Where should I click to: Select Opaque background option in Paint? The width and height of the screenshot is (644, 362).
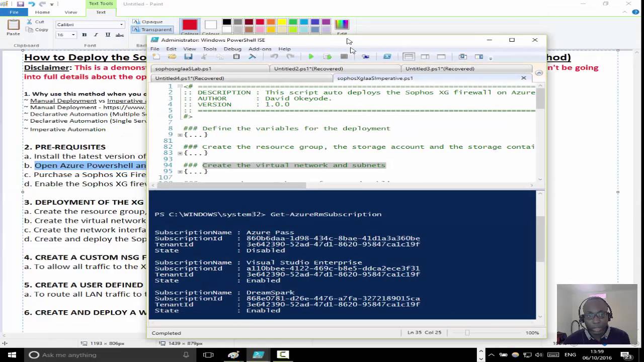(148, 22)
